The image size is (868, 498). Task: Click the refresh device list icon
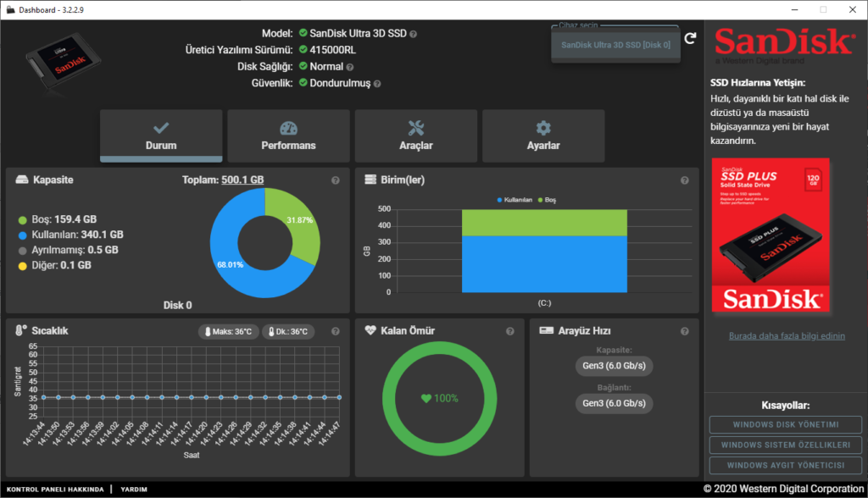click(690, 38)
